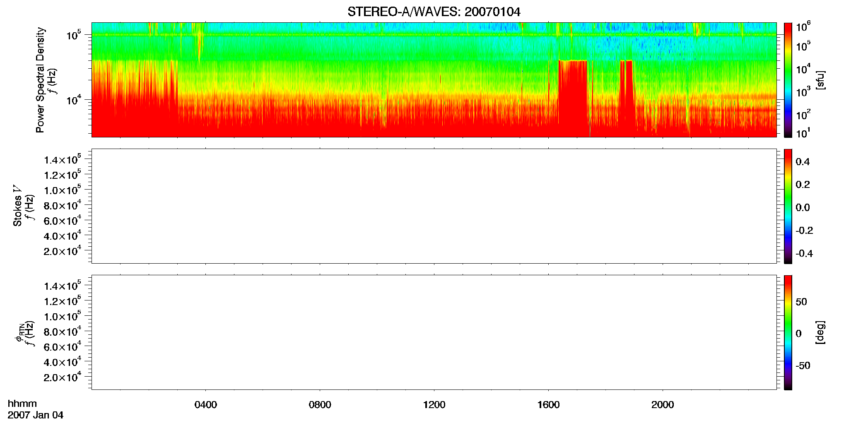Click the hhmm axis caption
This screenshot has width=868, height=447.
coord(22,404)
